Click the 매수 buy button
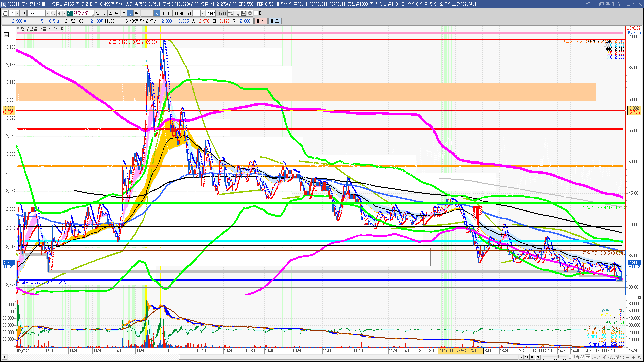Screen dimensions: 644x362 coord(261,21)
